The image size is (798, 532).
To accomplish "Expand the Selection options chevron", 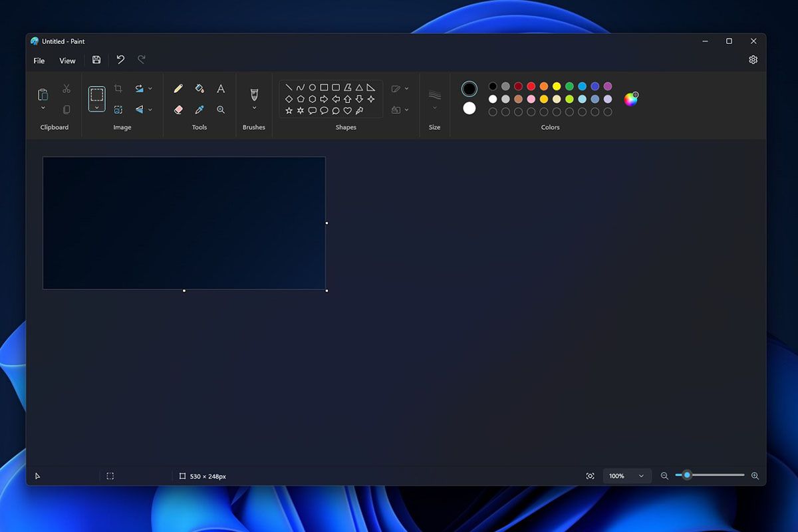I will point(97,108).
